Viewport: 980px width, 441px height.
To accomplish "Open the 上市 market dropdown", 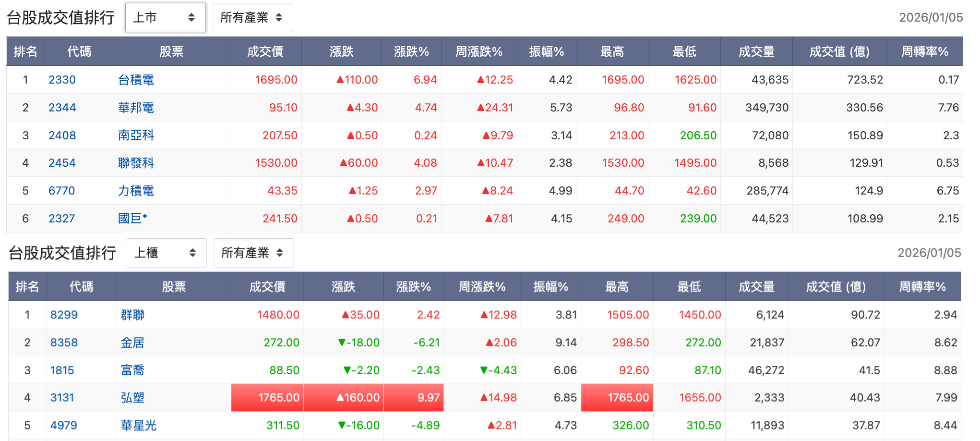I will pos(166,18).
